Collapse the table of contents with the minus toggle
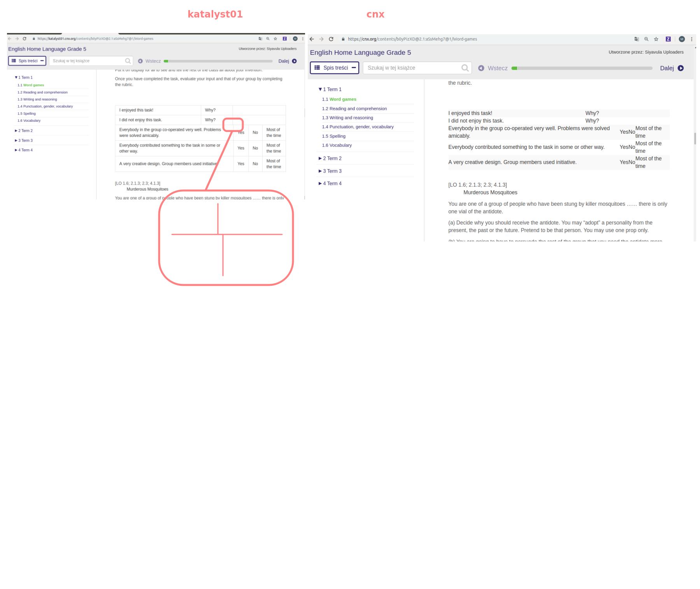The image size is (700, 589). 354,67
